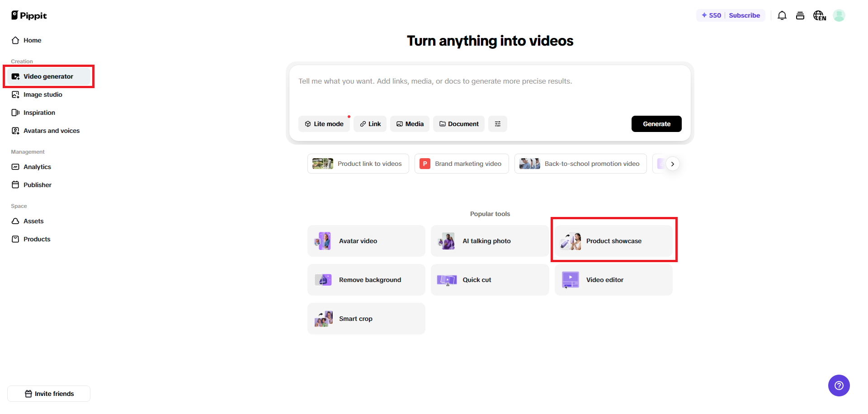Click the Pippit logo

coord(29,15)
